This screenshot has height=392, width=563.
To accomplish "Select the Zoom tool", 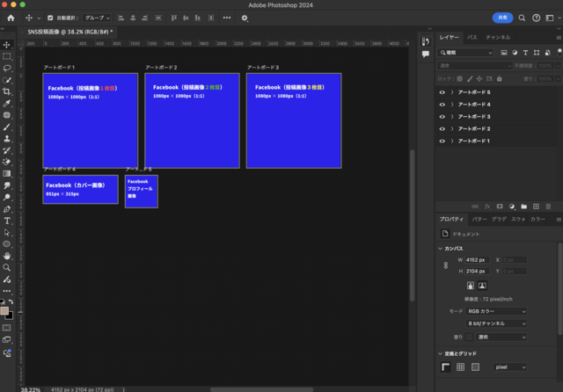I will tap(6, 267).
